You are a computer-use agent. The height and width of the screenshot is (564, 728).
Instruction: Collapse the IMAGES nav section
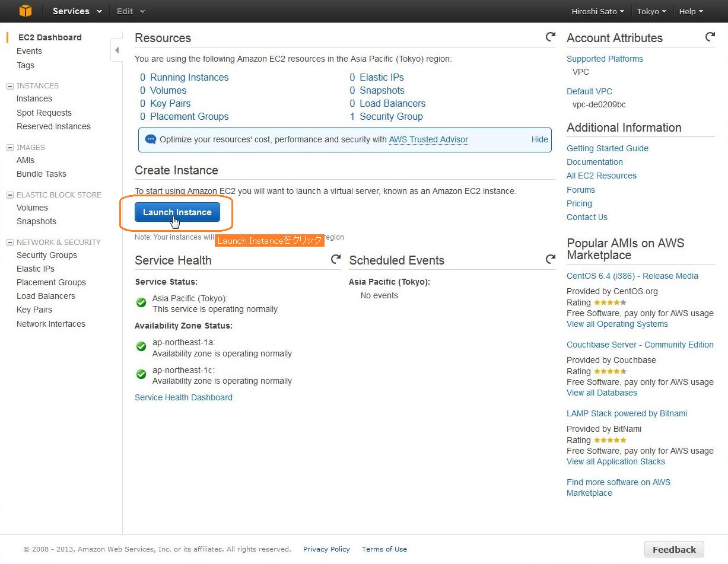pos(10,148)
